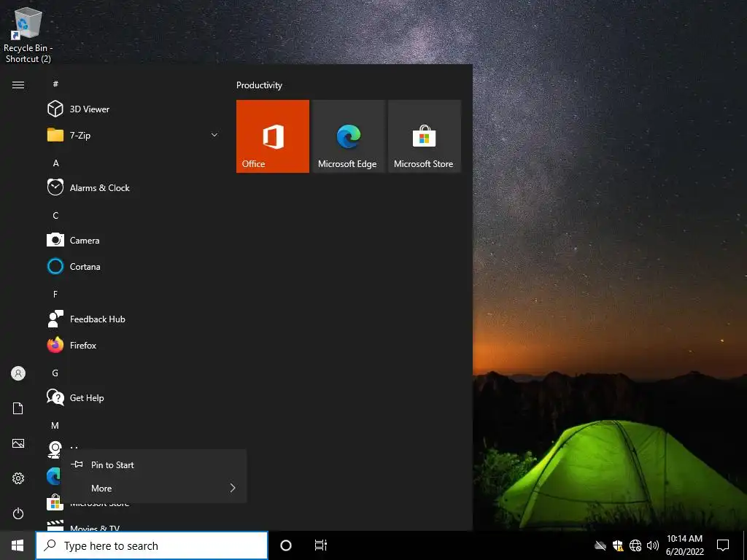Viewport: 747px width, 560px height.
Task: Click the network globe tray icon
Action: (635, 545)
